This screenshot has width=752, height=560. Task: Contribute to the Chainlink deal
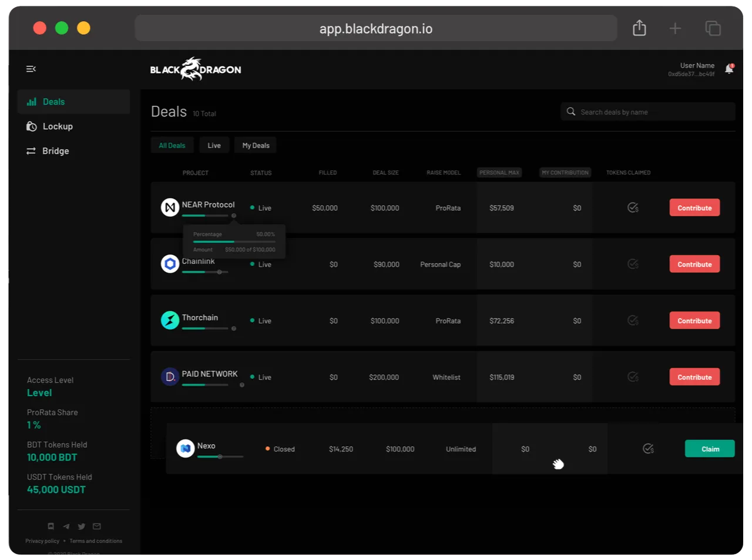(694, 264)
